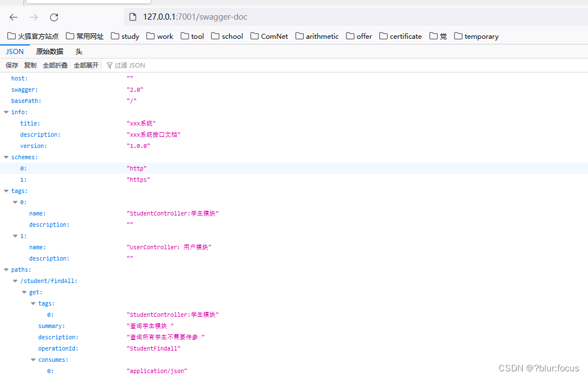Select the swagger "2.0" value
The width and height of the screenshot is (588, 377).
click(135, 89)
